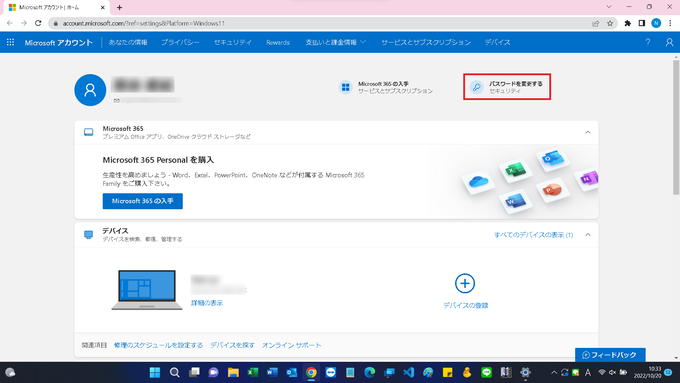Open すべてのデバイスの表示 (1) link
The width and height of the screenshot is (680, 383).
pyautogui.click(x=534, y=235)
